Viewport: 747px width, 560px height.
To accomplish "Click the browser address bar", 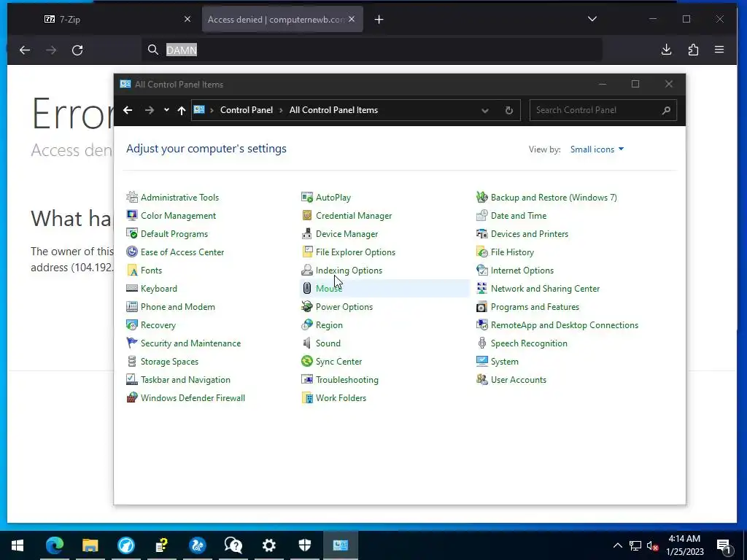I will (371, 50).
